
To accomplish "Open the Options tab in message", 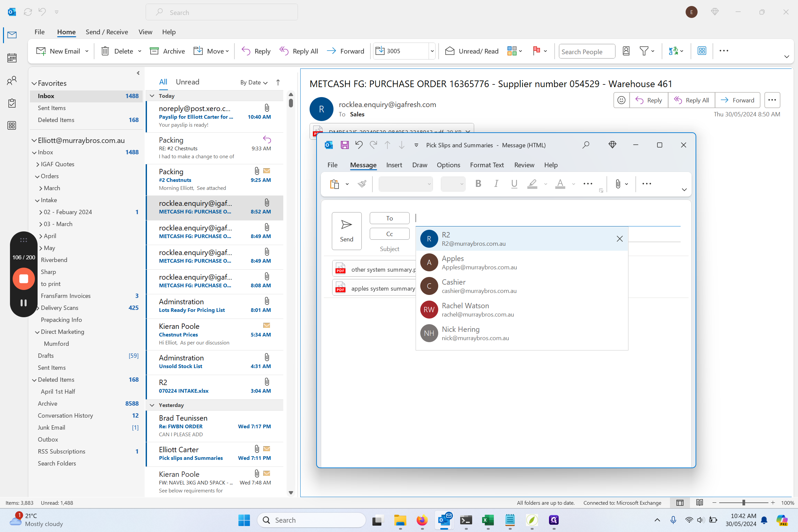I will [x=448, y=165].
